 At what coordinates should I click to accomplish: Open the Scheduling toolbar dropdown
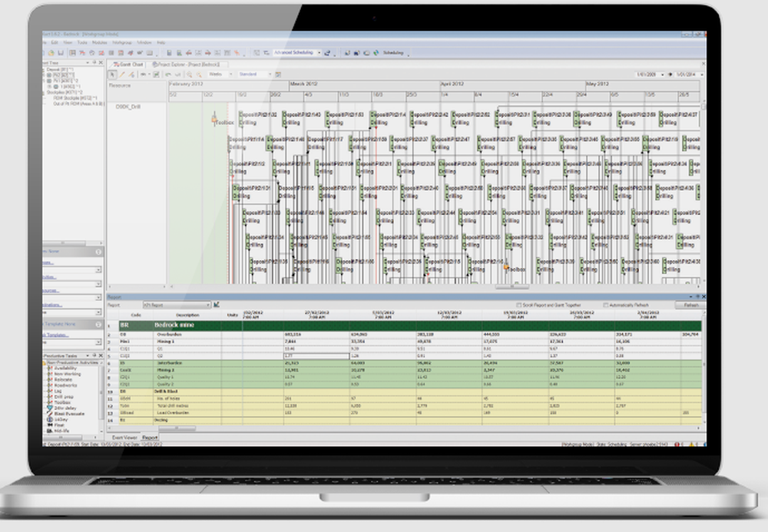[409, 54]
